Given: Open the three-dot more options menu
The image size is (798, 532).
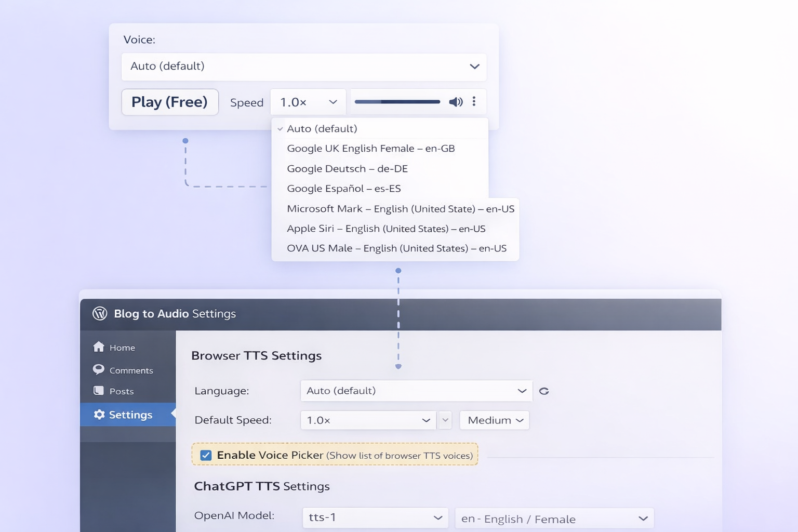Looking at the screenshot, I should pos(474,101).
